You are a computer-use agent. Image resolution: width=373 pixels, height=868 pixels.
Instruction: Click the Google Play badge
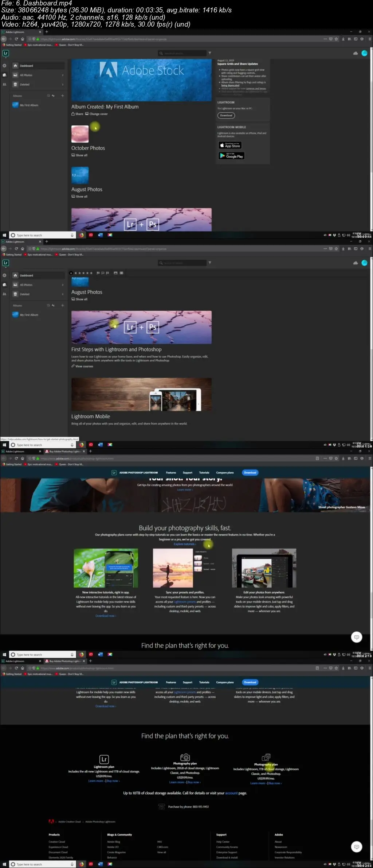coord(231,156)
